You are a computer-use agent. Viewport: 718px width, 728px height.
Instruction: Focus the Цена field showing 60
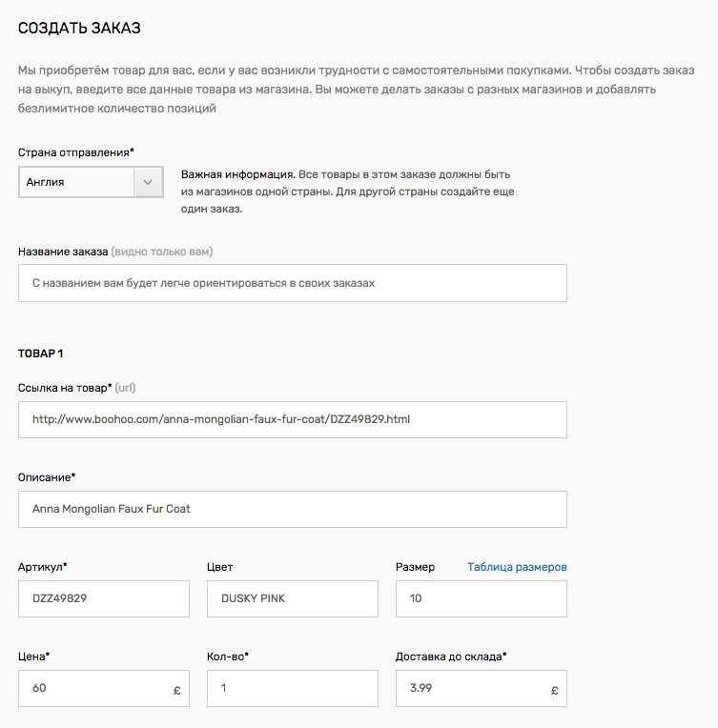pos(104,689)
